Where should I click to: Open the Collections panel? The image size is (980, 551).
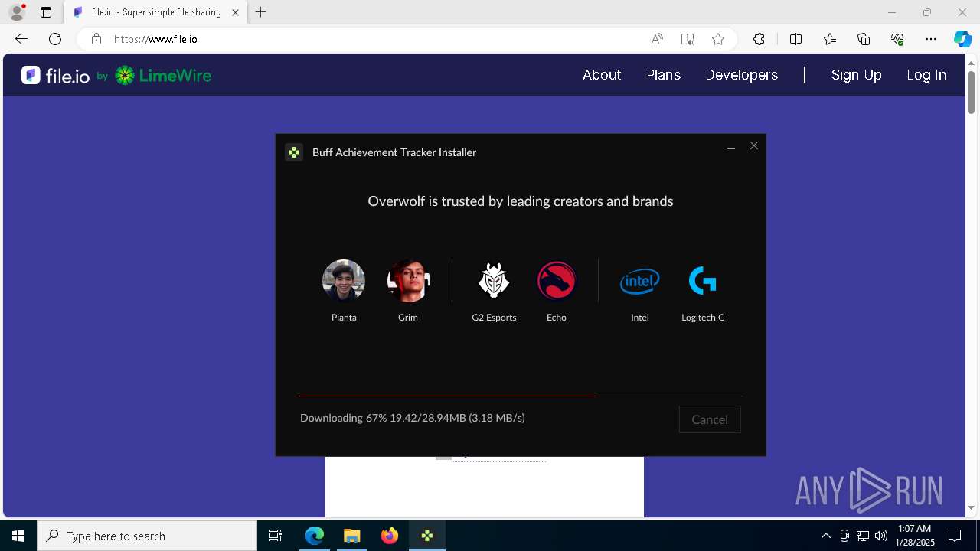[x=864, y=39]
